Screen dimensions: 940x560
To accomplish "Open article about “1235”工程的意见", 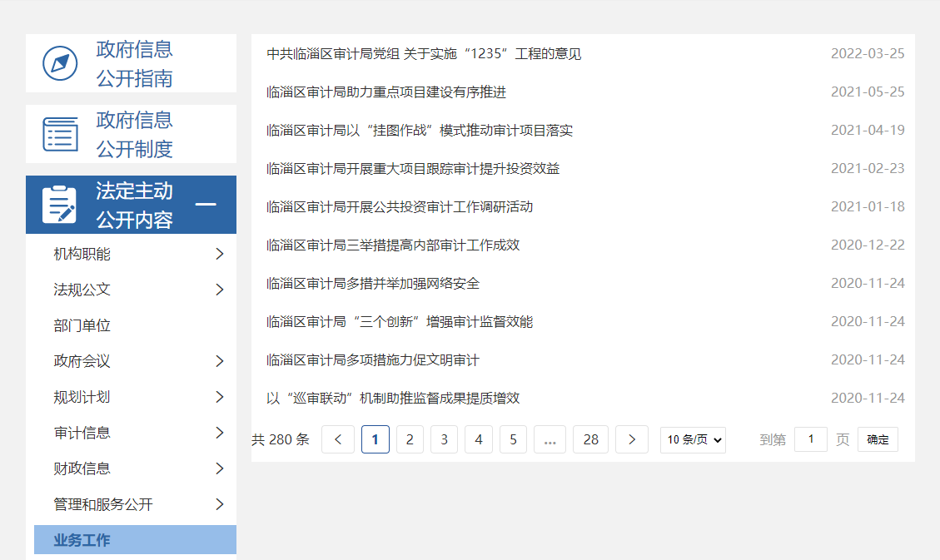I will 424,54.
